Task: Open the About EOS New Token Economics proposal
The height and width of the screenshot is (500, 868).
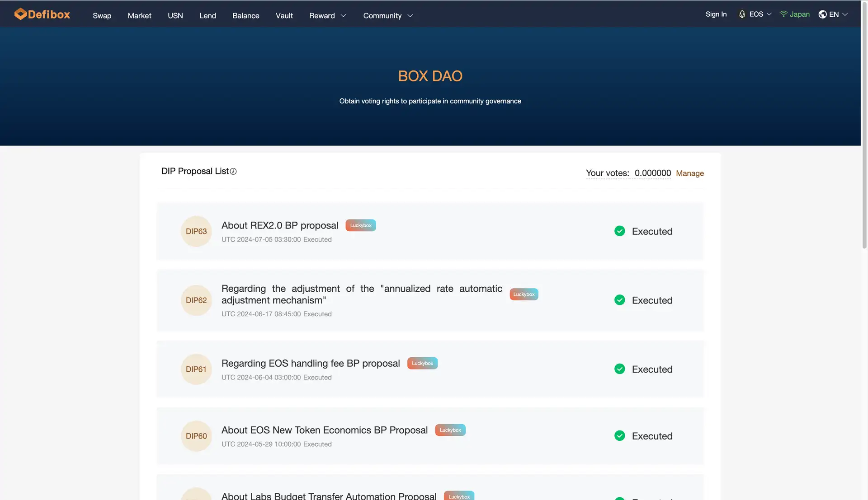Action: tap(324, 430)
